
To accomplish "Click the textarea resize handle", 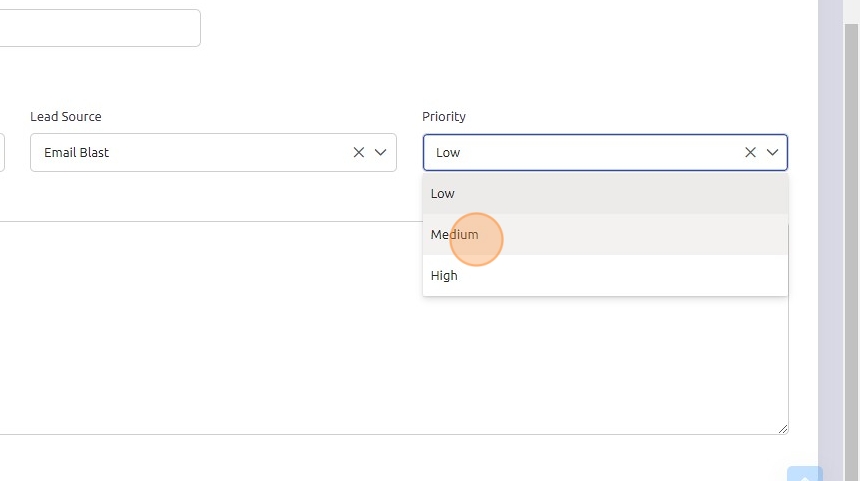I will point(783,429).
